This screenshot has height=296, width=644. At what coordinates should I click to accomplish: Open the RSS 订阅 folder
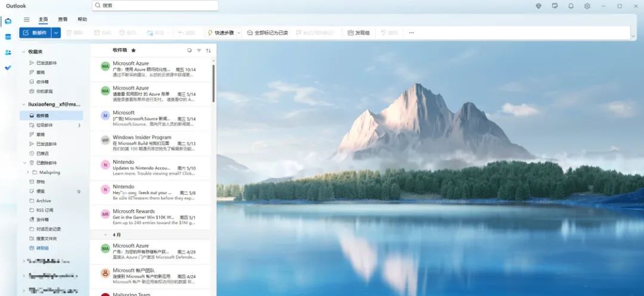click(52, 210)
